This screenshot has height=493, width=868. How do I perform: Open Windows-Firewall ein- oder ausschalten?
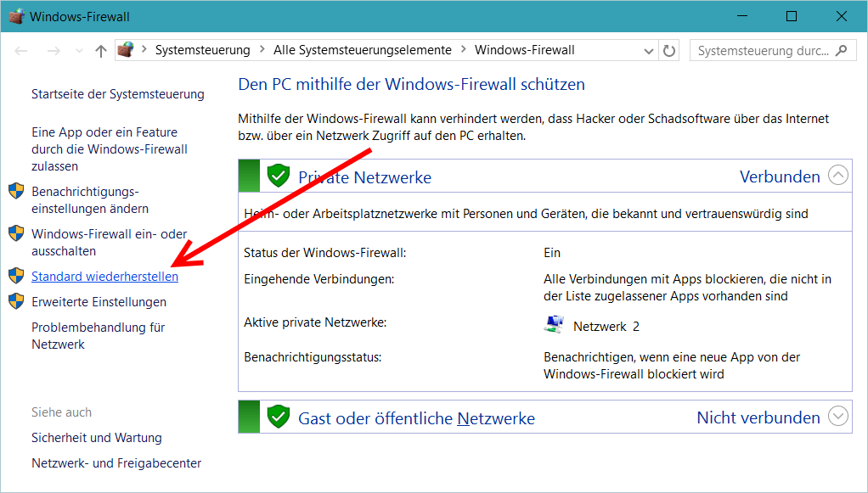coord(109,243)
